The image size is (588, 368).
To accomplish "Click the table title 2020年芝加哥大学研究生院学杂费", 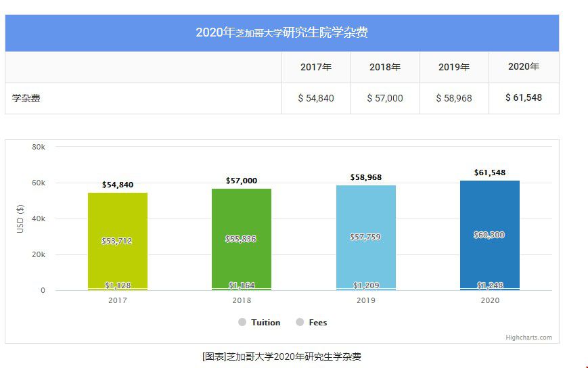I will tap(281, 32).
